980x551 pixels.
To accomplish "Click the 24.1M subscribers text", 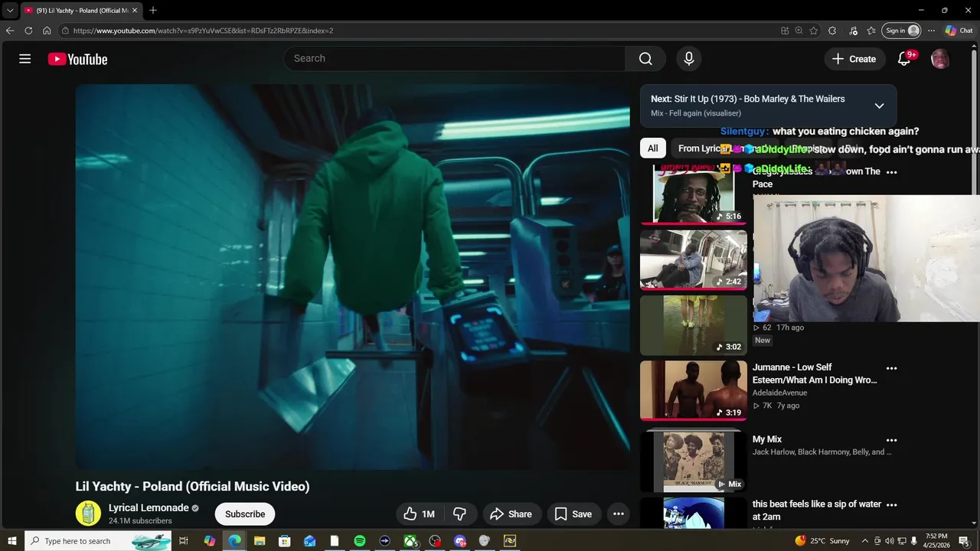I will (140, 521).
